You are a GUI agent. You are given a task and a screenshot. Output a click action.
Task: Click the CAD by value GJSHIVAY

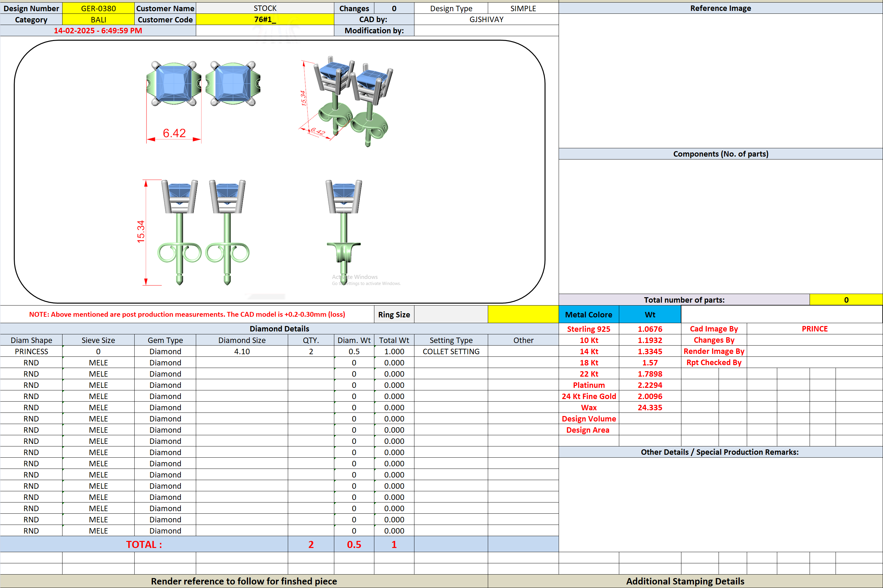point(486,20)
